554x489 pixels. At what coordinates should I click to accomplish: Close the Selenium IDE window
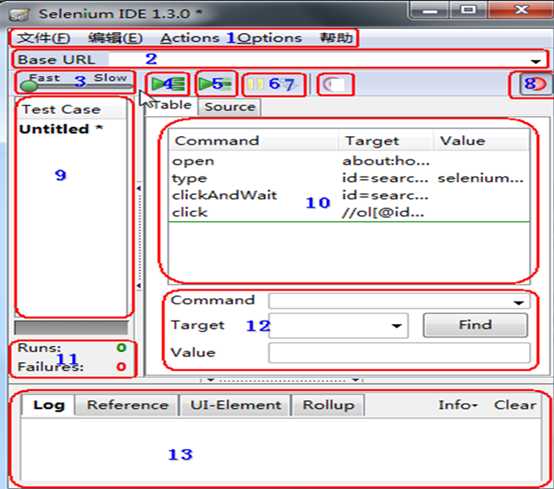(521, 10)
